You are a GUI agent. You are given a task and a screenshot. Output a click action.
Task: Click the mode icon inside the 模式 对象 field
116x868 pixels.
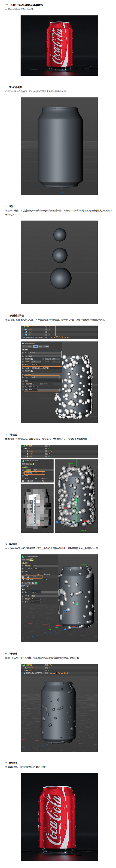30,353
